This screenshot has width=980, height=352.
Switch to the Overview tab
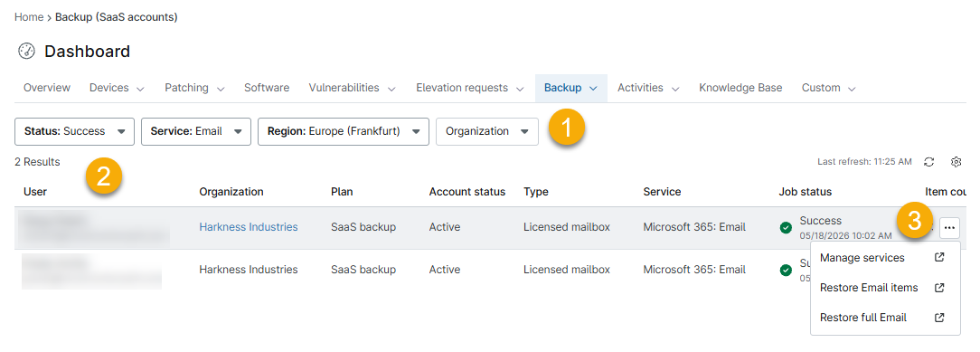click(47, 88)
